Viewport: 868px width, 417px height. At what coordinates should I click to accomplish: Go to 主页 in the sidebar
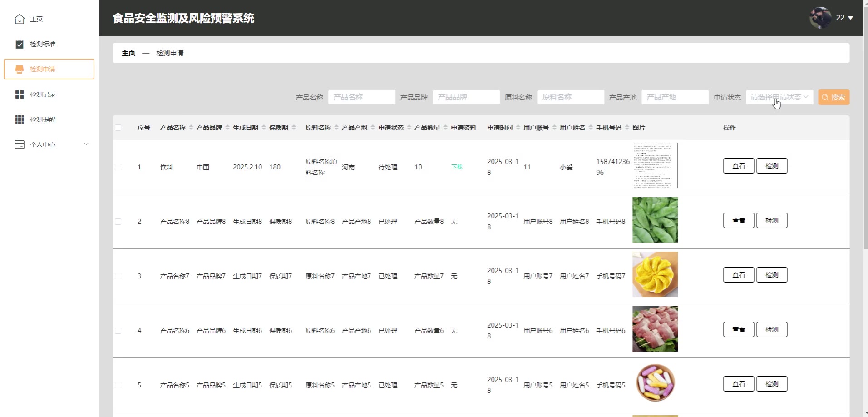tap(49, 19)
